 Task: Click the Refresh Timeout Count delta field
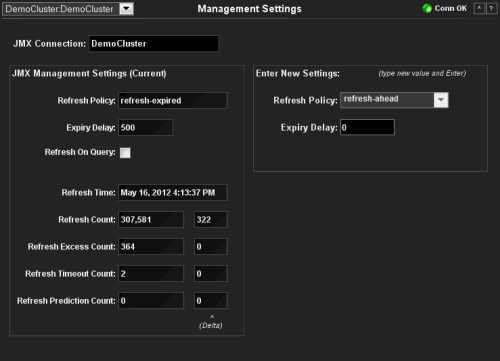pyautogui.click(x=211, y=273)
